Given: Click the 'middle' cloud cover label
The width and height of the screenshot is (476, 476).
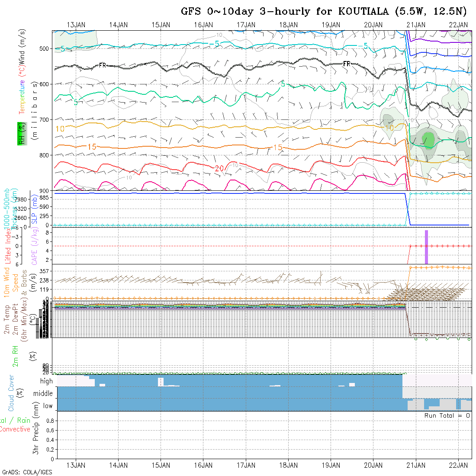Looking at the screenshot, I should click(x=44, y=394).
